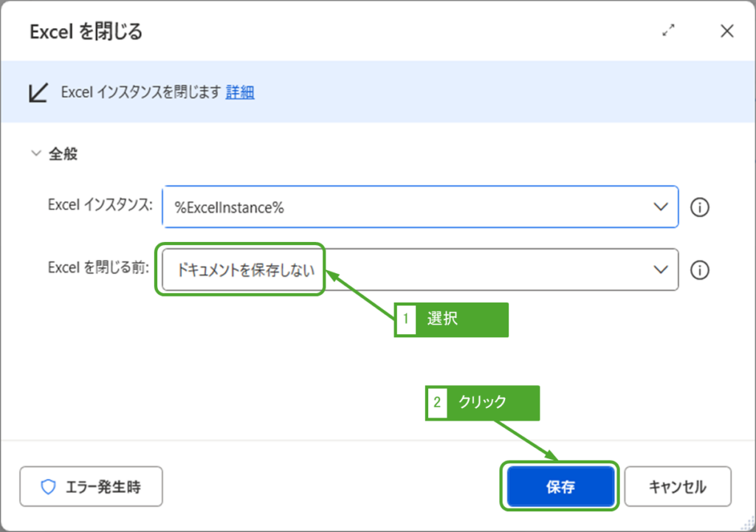
Task: Show info icon for Excel を閉じる前
Action: click(x=699, y=271)
